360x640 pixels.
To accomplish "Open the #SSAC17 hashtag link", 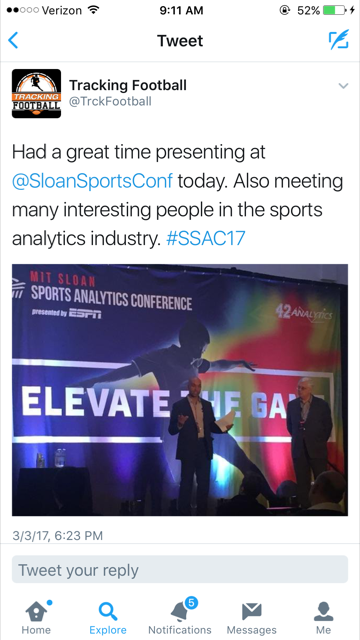I will [x=206, y=238].
